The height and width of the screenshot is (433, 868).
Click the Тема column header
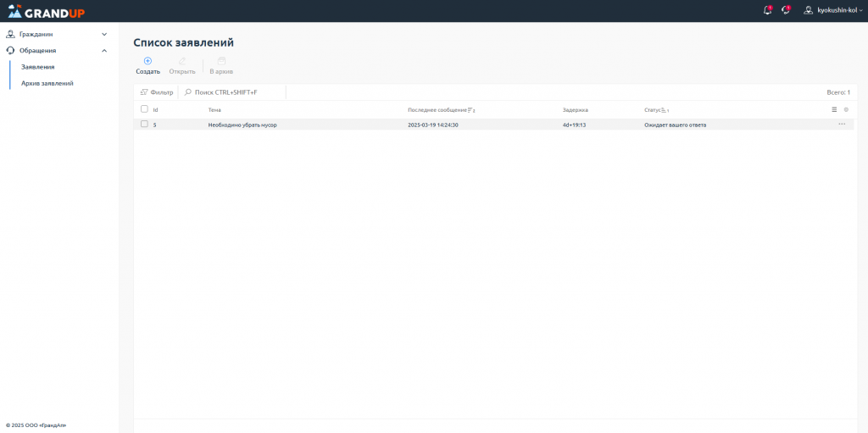pos(214,110)
